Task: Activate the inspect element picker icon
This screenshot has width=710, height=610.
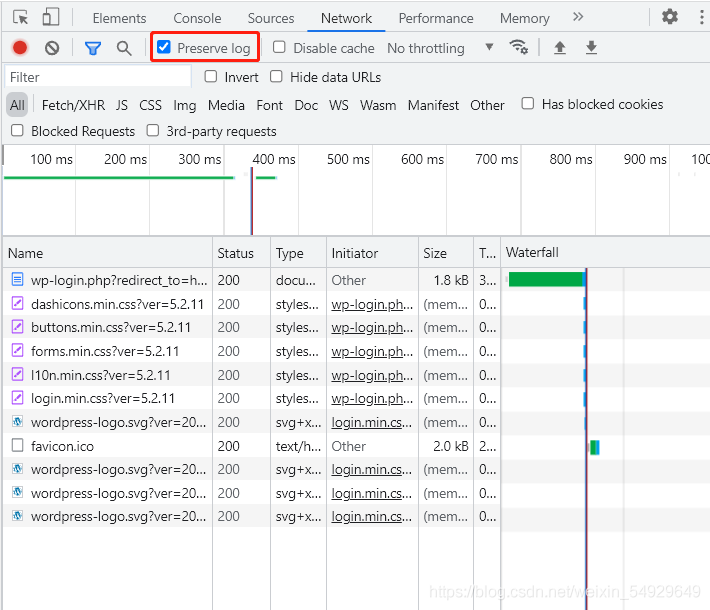Action: point(20,18)
